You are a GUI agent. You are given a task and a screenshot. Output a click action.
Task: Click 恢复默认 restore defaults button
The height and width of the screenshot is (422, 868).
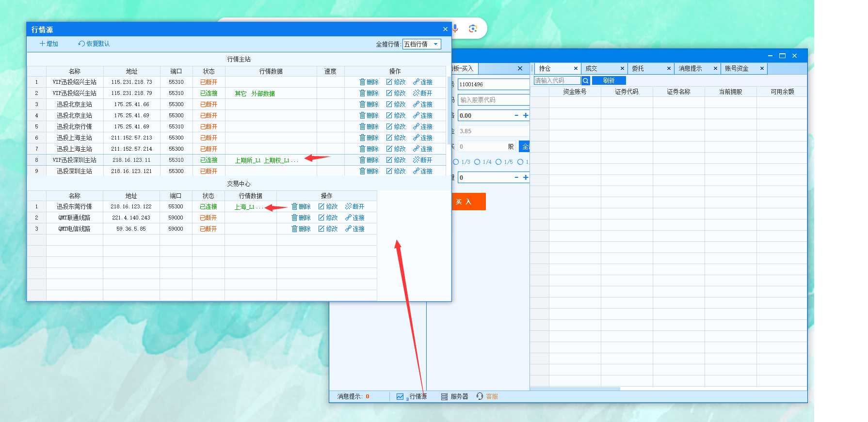(x=94, y=44)
